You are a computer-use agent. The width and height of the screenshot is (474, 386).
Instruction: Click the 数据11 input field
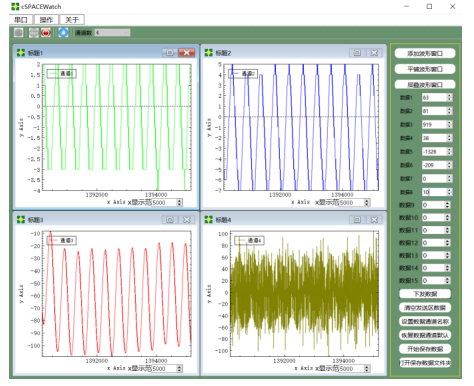[x=433, y=230]
